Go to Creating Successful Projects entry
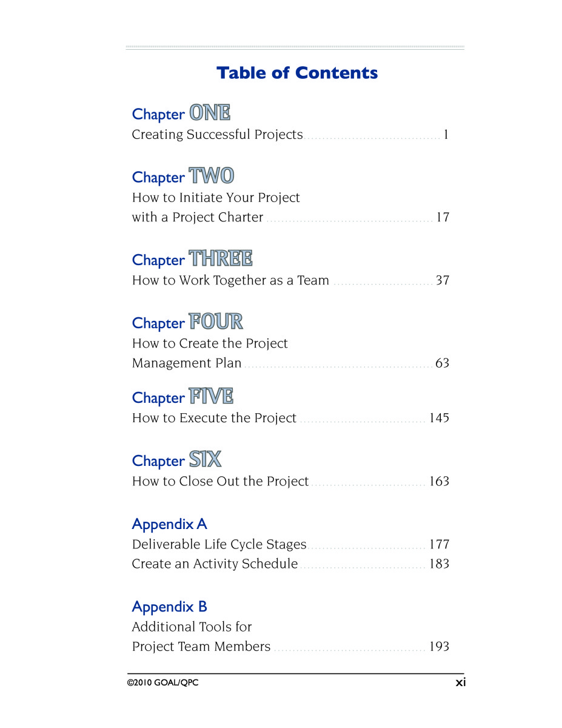Viewport: 562px width, 728px height. tap(291, 135)
